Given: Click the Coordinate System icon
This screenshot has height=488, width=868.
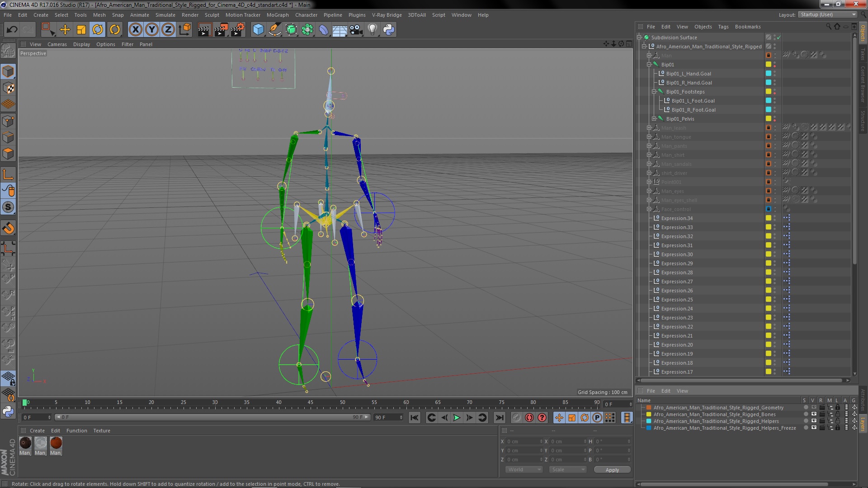Looking at the screenshot, I should pos(185,30).
